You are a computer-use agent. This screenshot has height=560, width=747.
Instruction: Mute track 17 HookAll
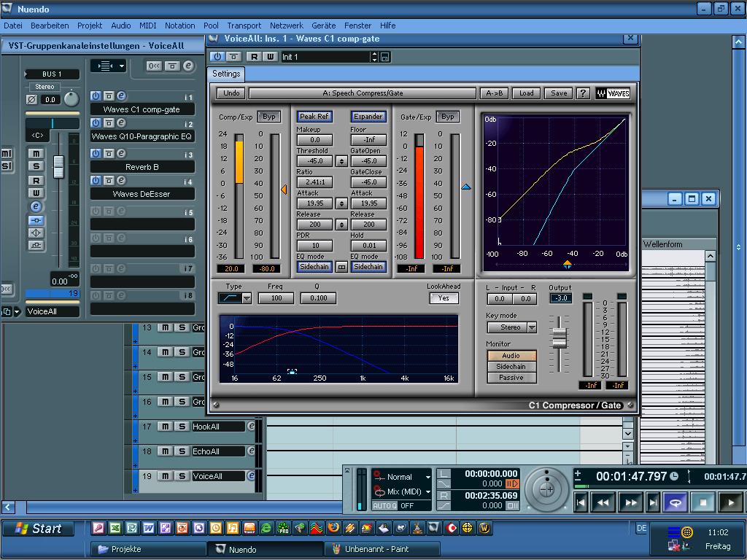(165, 427)
